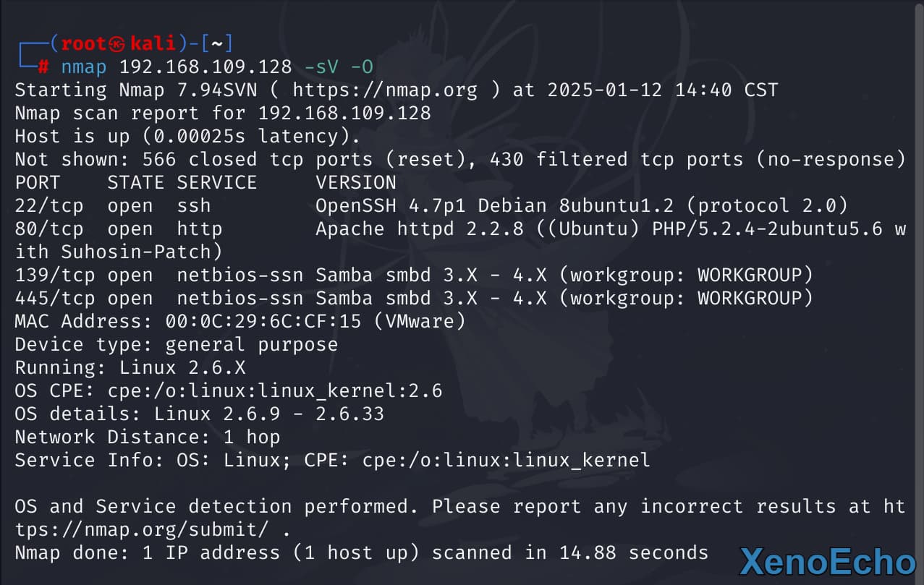The width and height of the screenshot is (924, 585).
Task: Click the 80/tcp port entry
Action: 49,229
